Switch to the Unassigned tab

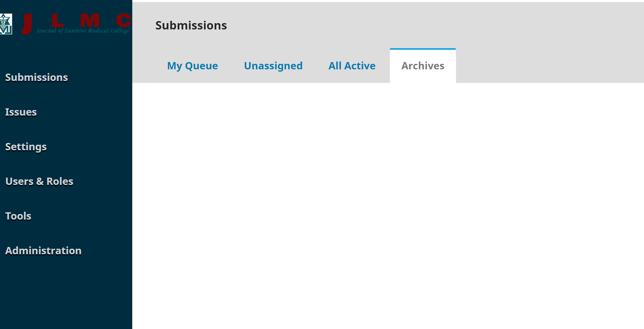tap(273, 66)
